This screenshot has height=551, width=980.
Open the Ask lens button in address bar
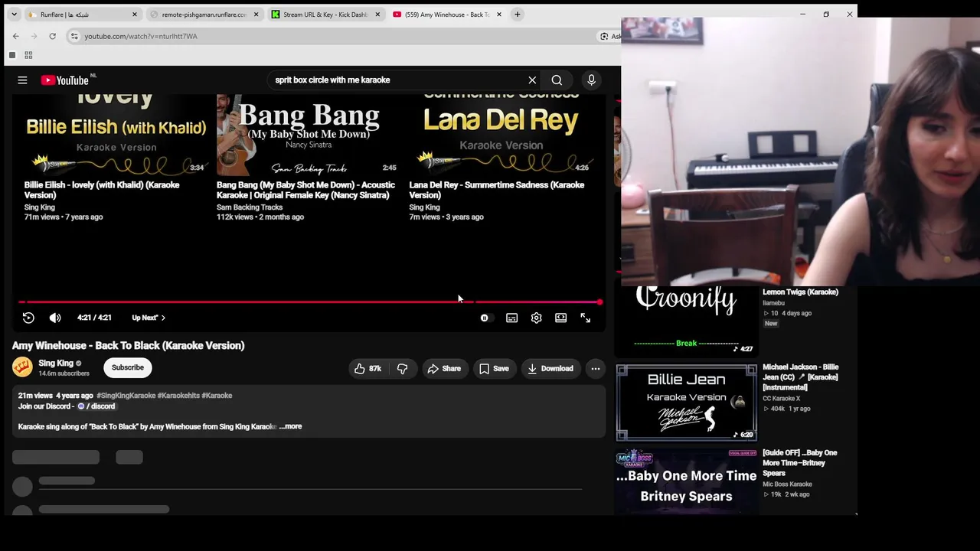click(610, 36)
